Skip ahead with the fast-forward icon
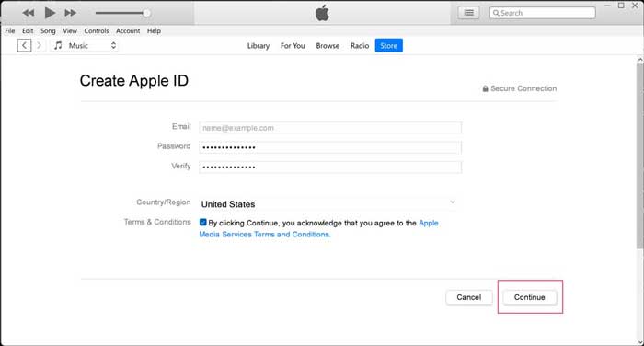Image resolution: width=644 pixels, height=346 pixels. click(70, 13)
